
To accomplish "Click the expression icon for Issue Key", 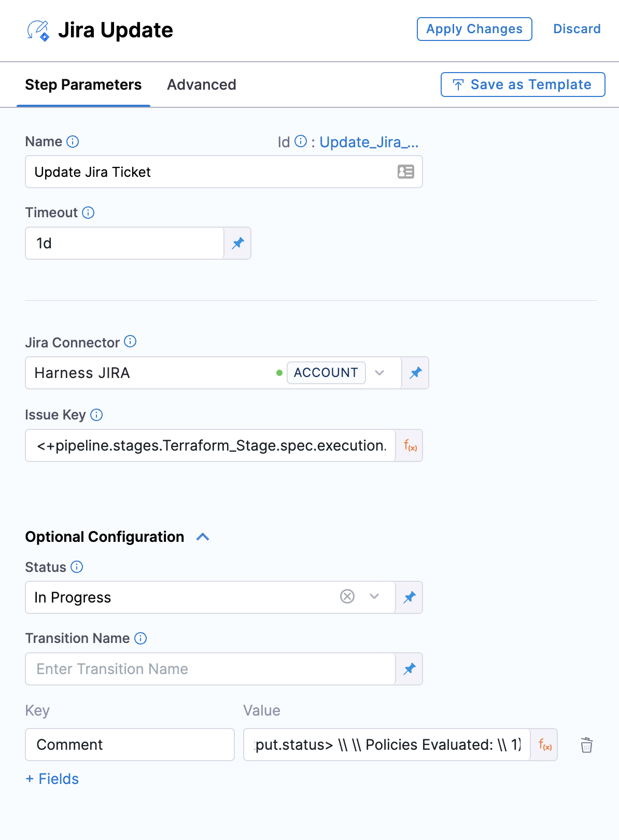I will (x=410, y=445).
